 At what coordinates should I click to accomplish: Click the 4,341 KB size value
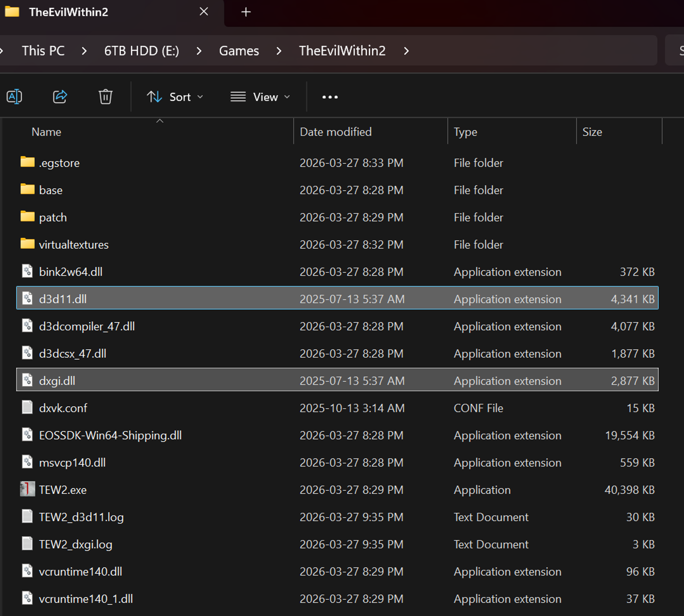(x=633, y=299)
